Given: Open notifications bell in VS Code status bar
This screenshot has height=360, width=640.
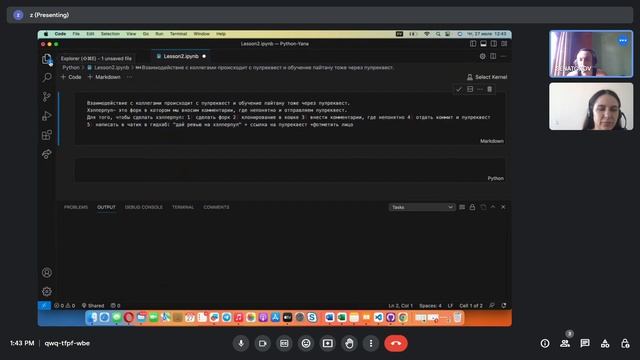Looking at the screenshot, I should coord(504,305).
